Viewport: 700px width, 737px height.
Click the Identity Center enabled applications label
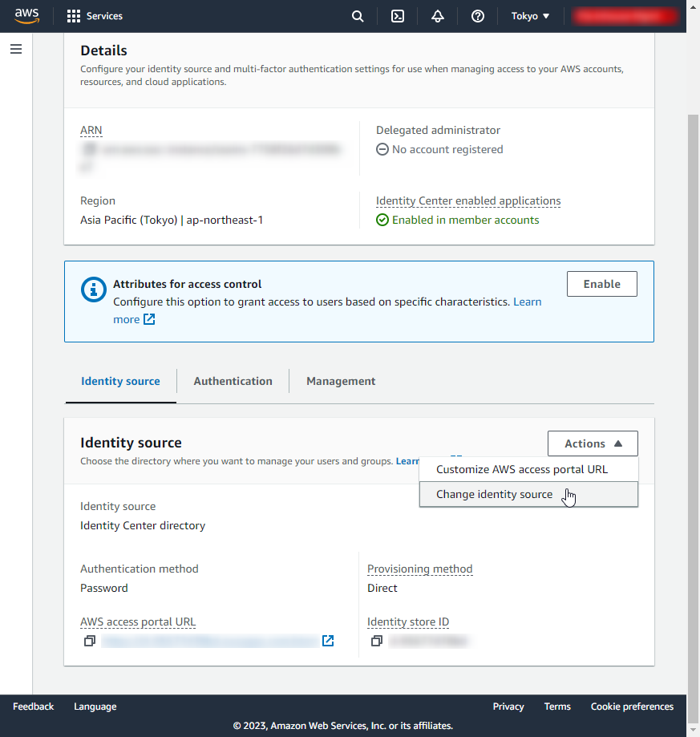pos(468,200)
